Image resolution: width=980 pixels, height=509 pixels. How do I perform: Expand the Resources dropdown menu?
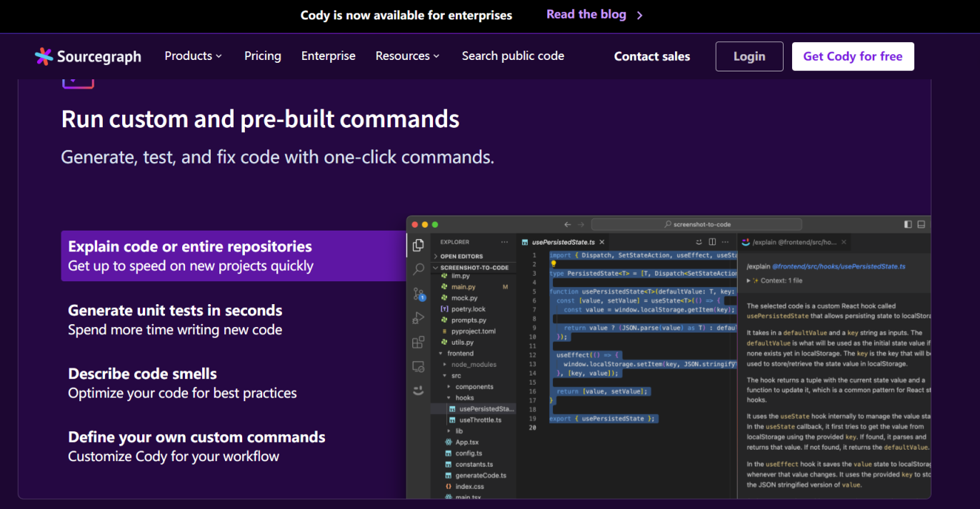[x=407, y=56]
